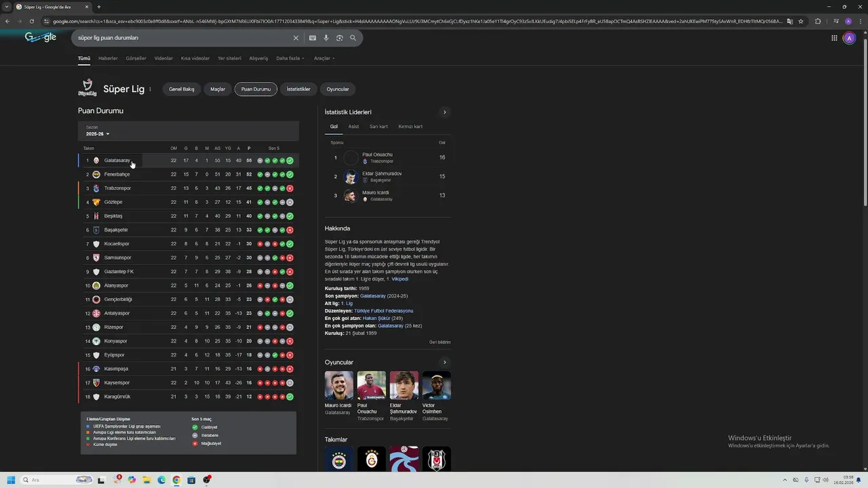Image resolution: width=868 pixels, height=488 pixels.
Task: Open the season 2025-26 dropdown
Action: click(98, 134)
